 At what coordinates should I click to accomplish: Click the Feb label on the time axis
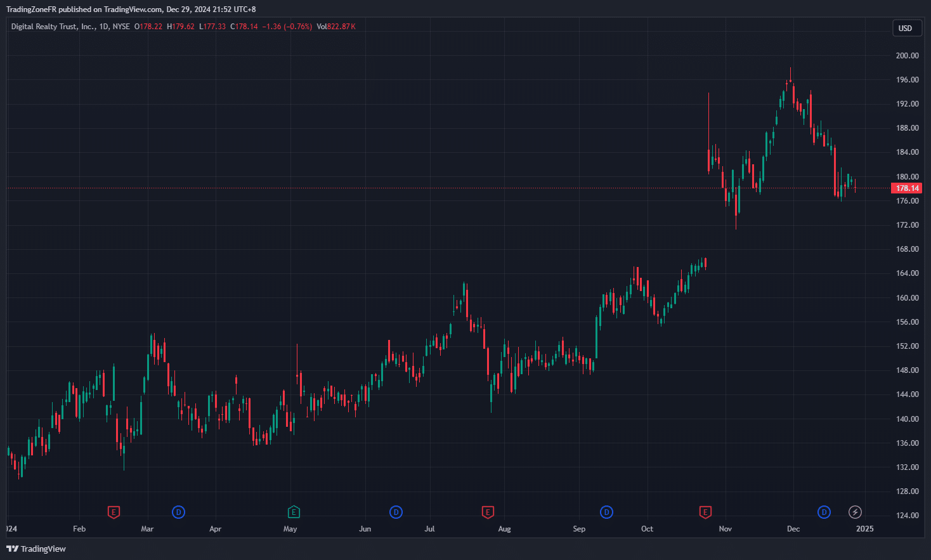pyautogui.click(x=79, y=529)
